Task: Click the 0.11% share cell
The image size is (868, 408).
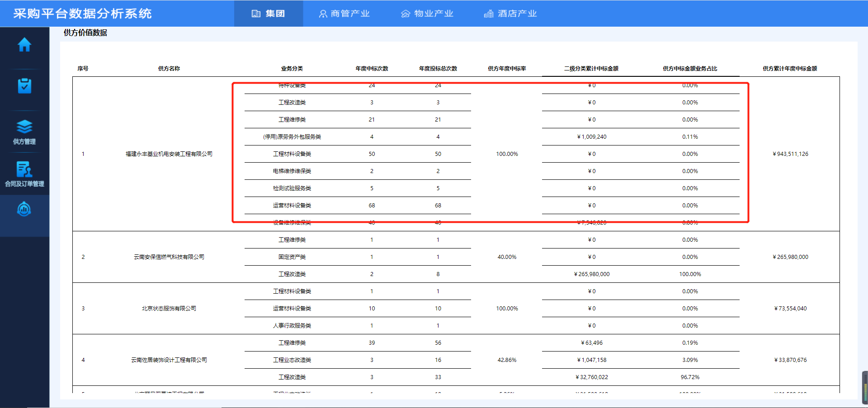Action: (690, 137)
